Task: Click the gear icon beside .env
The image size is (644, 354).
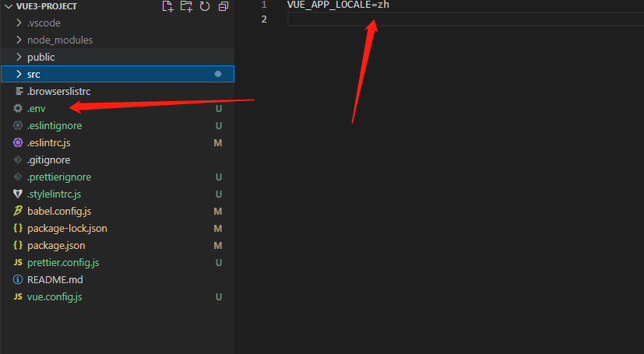Action: (18, 108)
